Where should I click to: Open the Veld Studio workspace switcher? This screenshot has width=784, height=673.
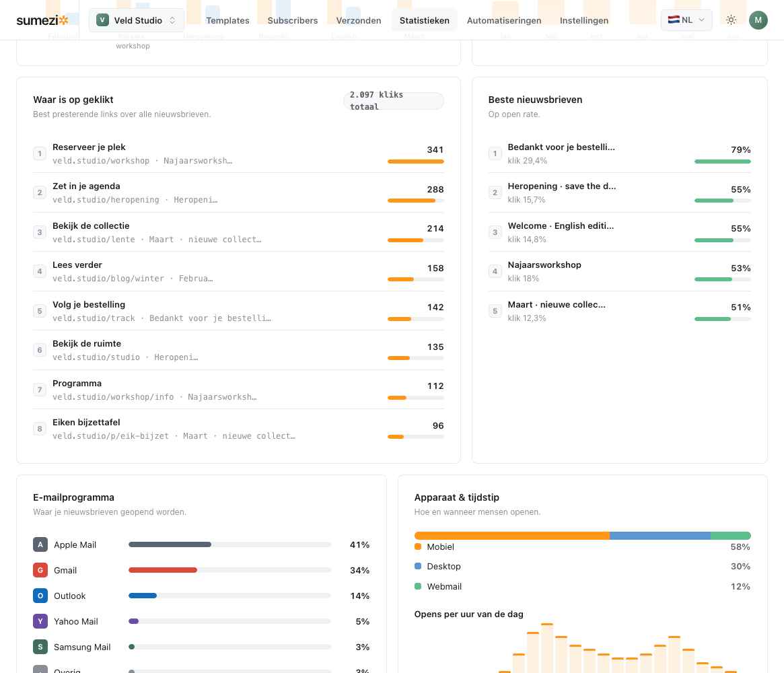(137, 20)
